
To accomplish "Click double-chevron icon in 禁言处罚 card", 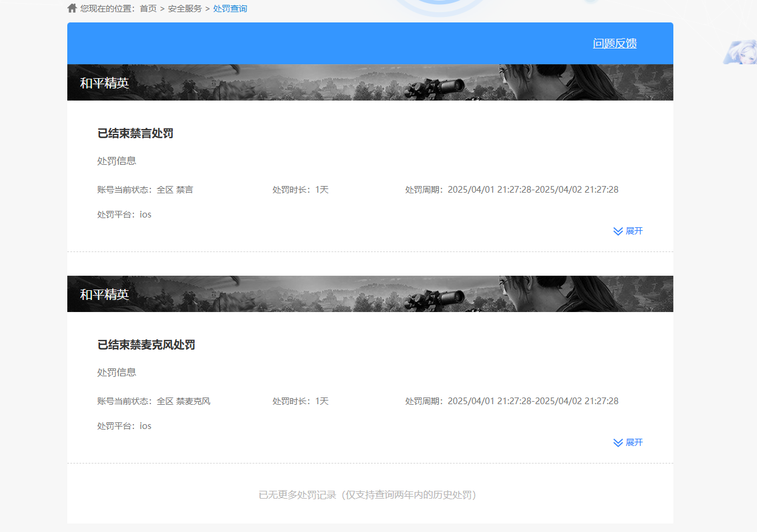I will pos(618,231).
